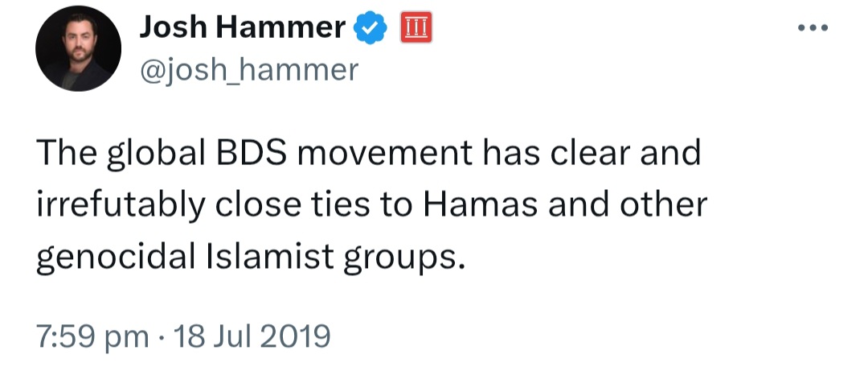Click the blue verified checkmark badge

click(371, 28)
